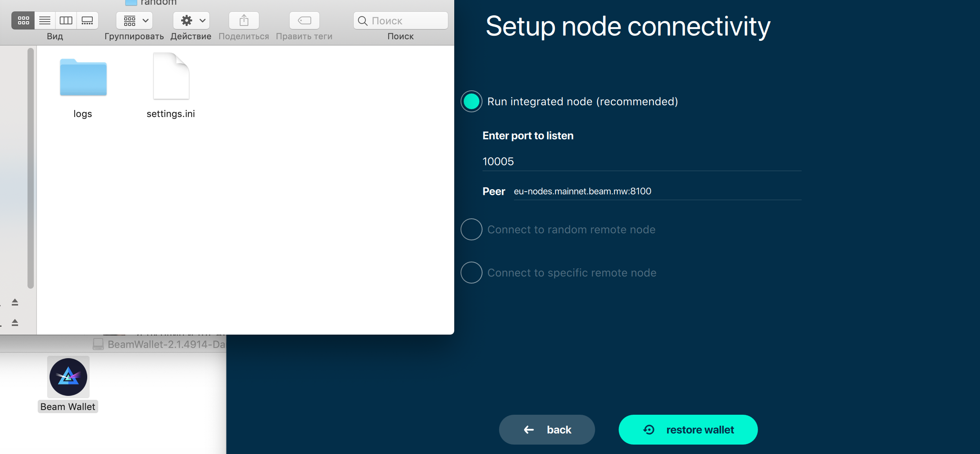Open the Поделиться (Share) menu
This screenshot has width=980, height=454.
coord(243,20)
